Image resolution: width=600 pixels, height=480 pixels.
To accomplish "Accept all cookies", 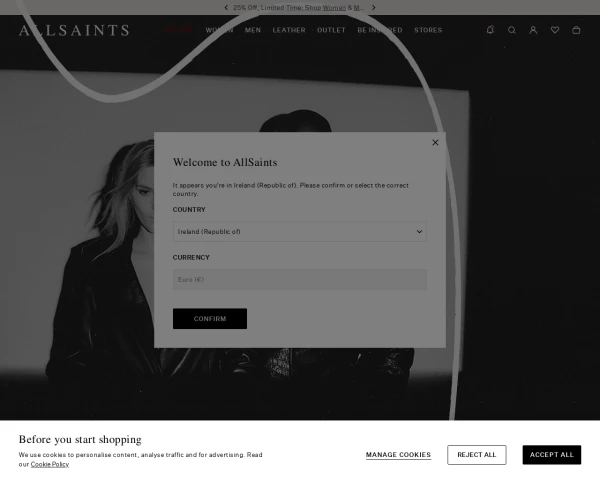I will (552, 455).
